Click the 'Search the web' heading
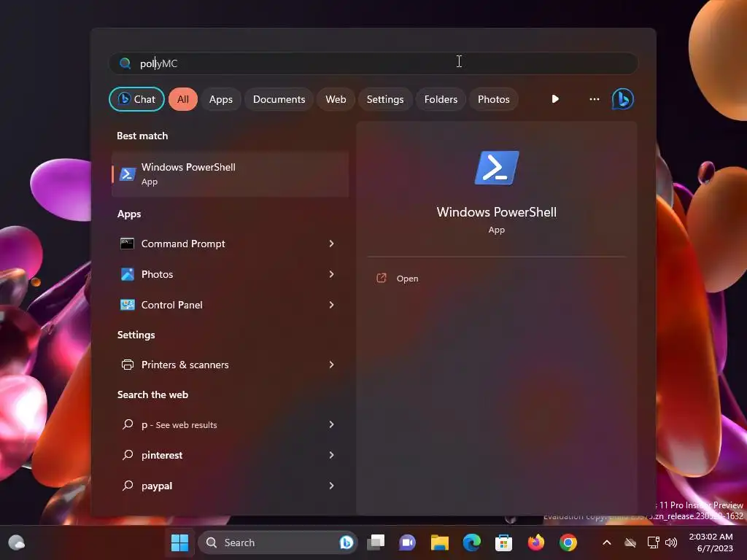747x560 pixels. [x=153, y=394]
